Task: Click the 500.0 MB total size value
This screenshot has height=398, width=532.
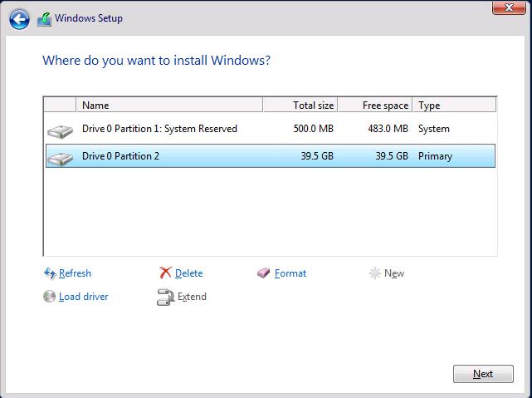Action: 313,129
